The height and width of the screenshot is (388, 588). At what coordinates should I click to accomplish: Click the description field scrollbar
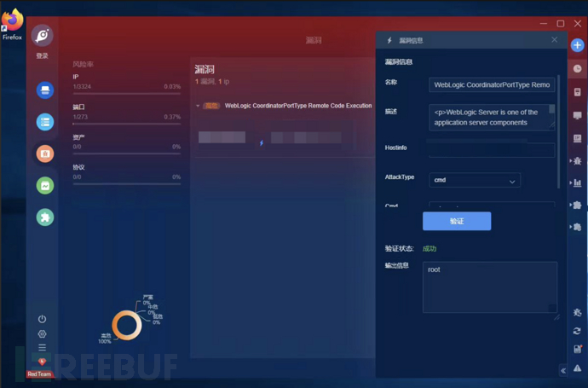pos(551,109)
